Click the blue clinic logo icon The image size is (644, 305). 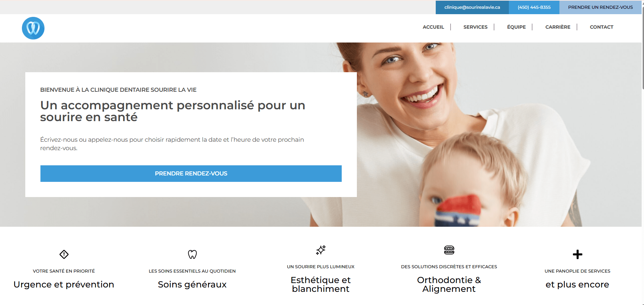[33, 28]
